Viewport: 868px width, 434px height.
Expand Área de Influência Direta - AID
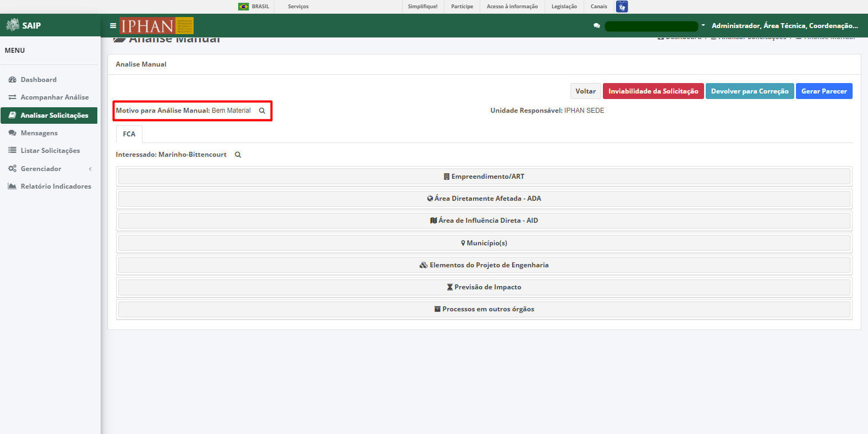pyautogui.click(x=484, y=221)
